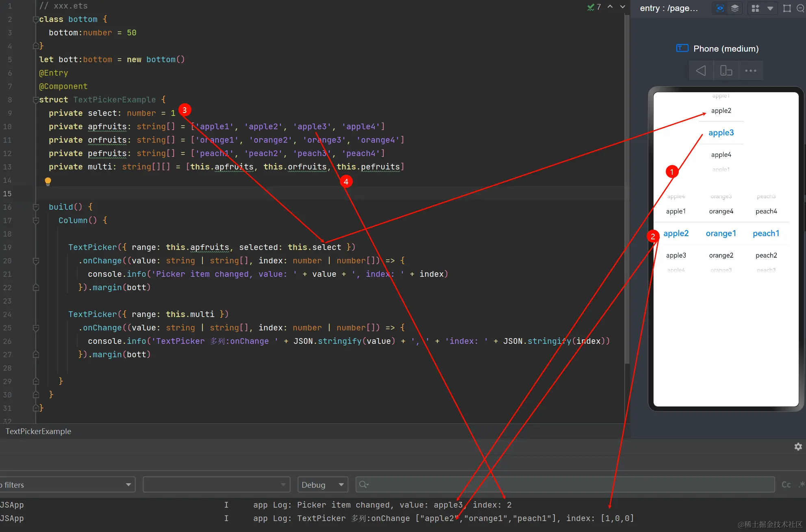Open the three-dots more options in previewer
The width and height of the screenshot is (806, 532).
(750, 71)
